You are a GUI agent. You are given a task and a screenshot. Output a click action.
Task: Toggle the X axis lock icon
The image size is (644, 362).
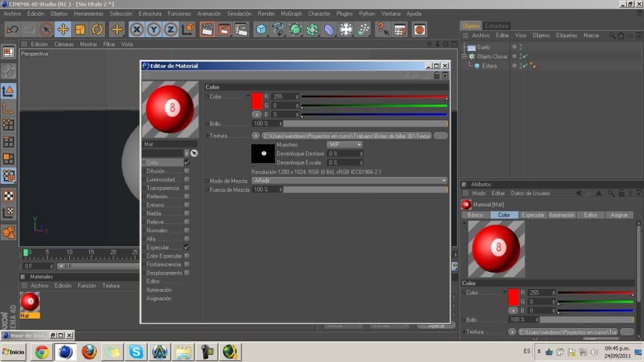(137, 30)
